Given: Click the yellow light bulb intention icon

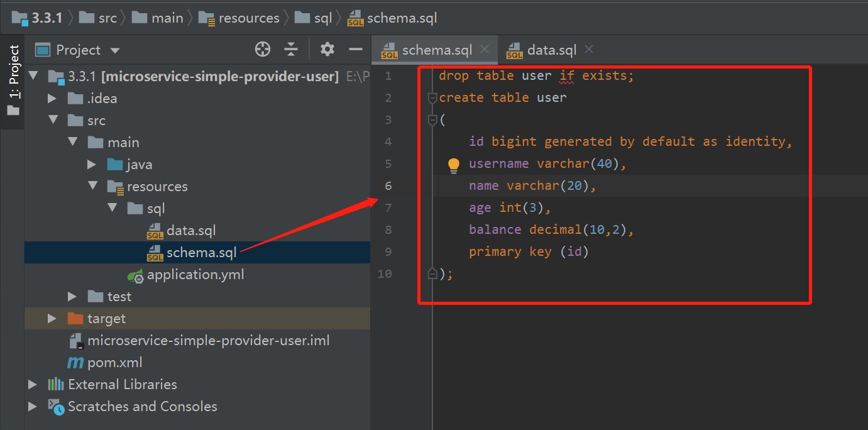Looking at the screenshot, I should click(x=454, y=165).
